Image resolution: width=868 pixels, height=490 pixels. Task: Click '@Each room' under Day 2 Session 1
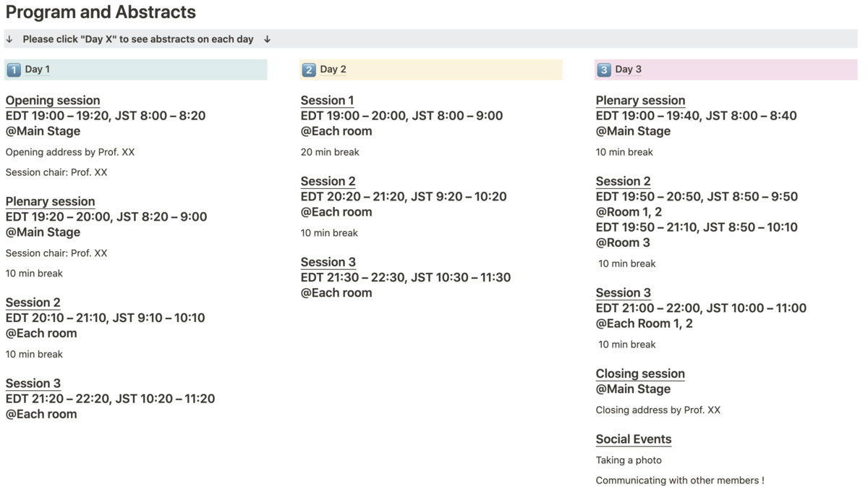click(x=336, y=131)
